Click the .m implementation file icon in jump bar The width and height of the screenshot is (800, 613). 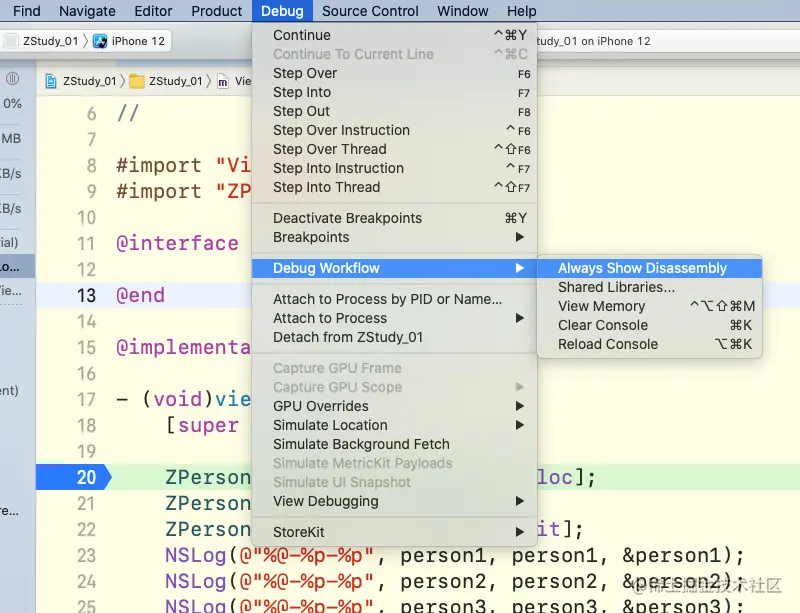pos(222,81)
